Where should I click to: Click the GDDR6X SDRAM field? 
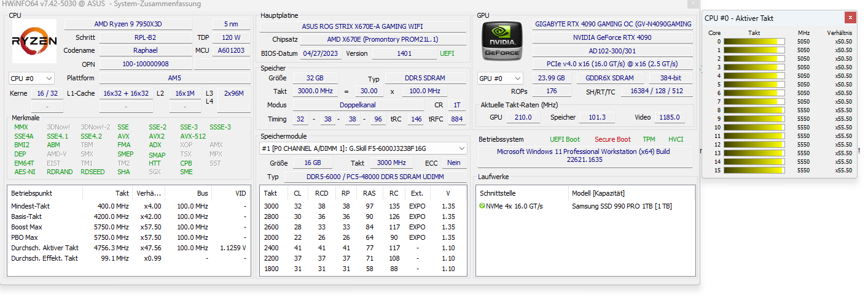610,79
